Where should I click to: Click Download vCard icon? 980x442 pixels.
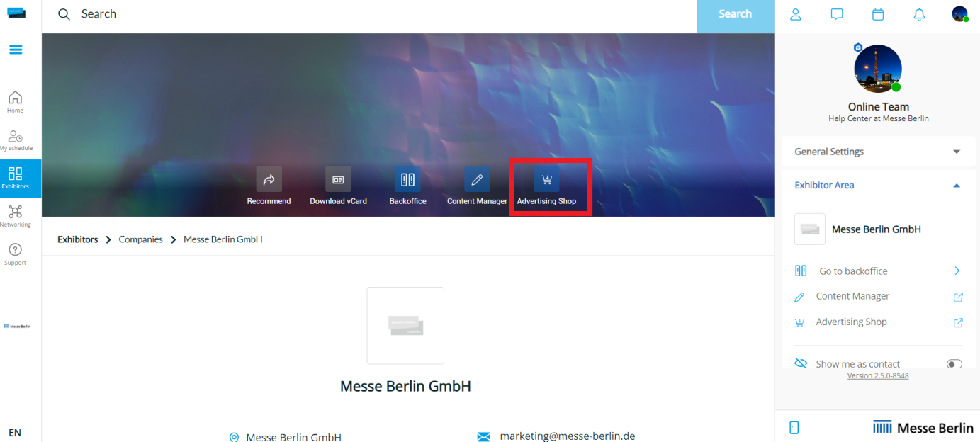tap(338, 179)
